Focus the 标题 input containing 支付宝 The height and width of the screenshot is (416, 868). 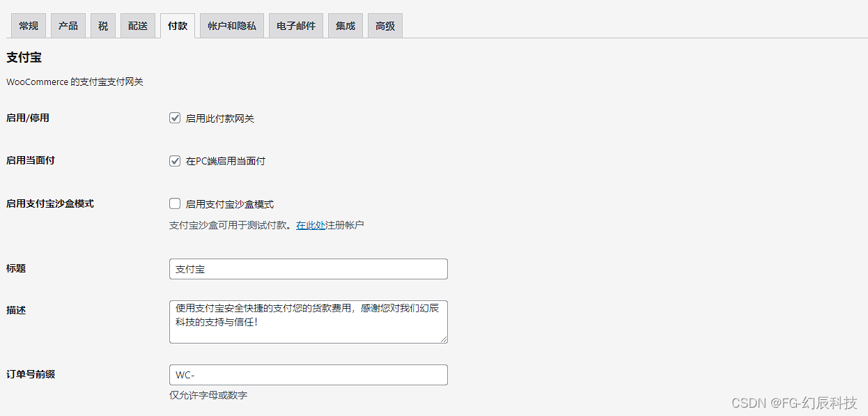tap(308, 269)
